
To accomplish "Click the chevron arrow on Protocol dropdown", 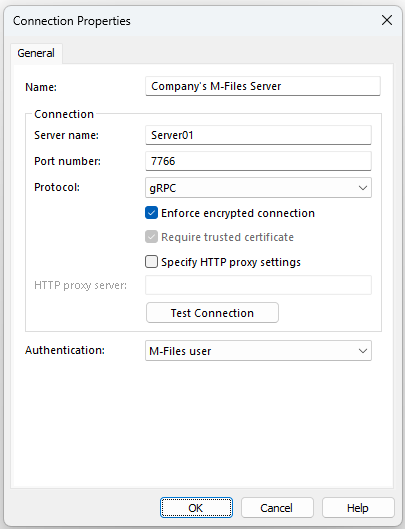I will coord(363,188).
